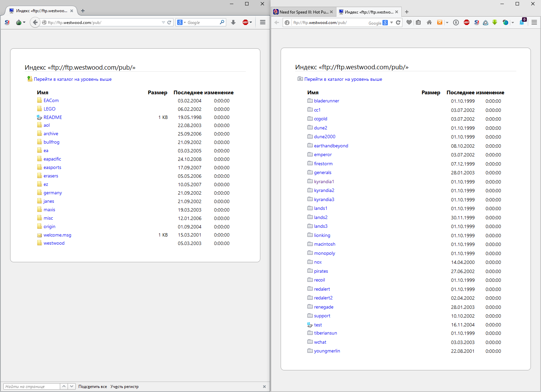Click the green download arrow extension icon
Viewport: 541px width, 392px height.
click(x=495, y=22)
